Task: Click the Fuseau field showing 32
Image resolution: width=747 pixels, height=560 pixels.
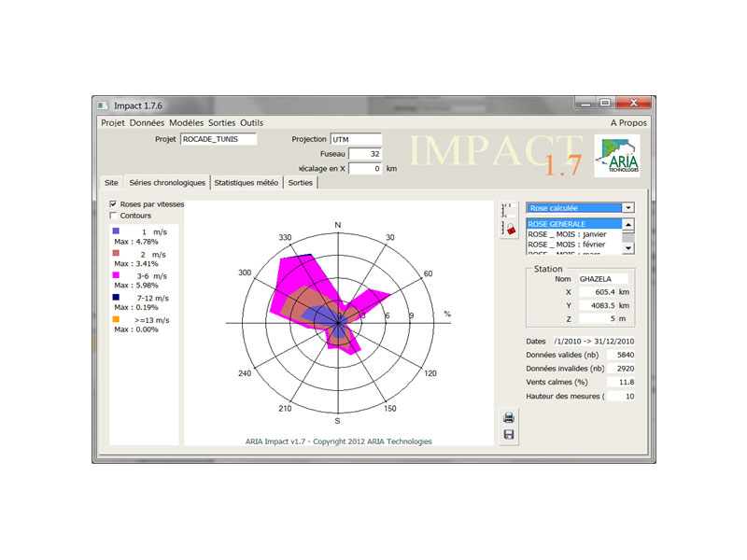Action: click(365, 154)
